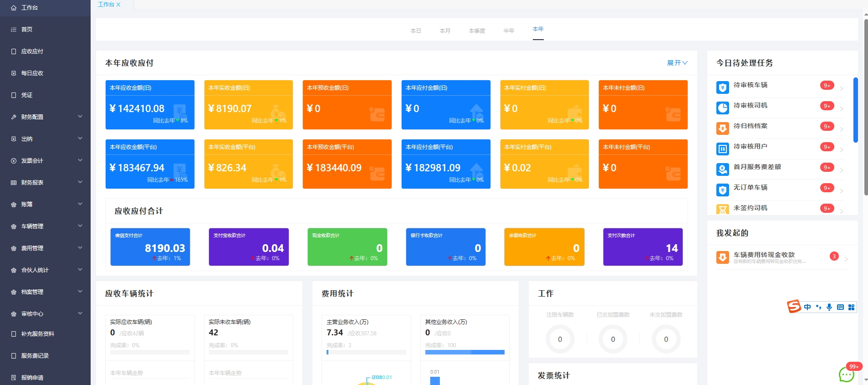This screenshot has height=385, width=868.
Task: Expand the 发票会计 sidebar menu
Action: pyautogui.click(x=46, y=161)
